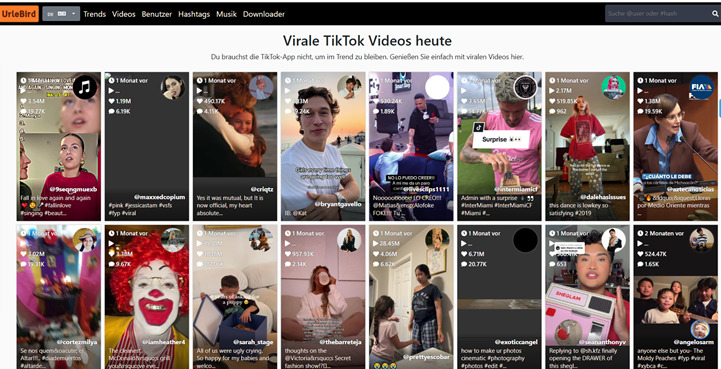Screen dimensions: 721x369
Task: Play the SHEGLAM drawer opening video
Action: coord(587,297)
